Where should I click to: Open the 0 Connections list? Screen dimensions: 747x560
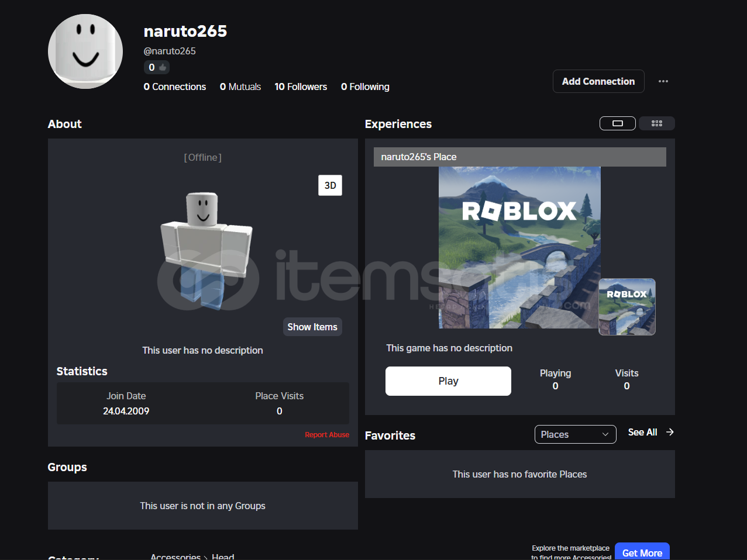[175, 87]
